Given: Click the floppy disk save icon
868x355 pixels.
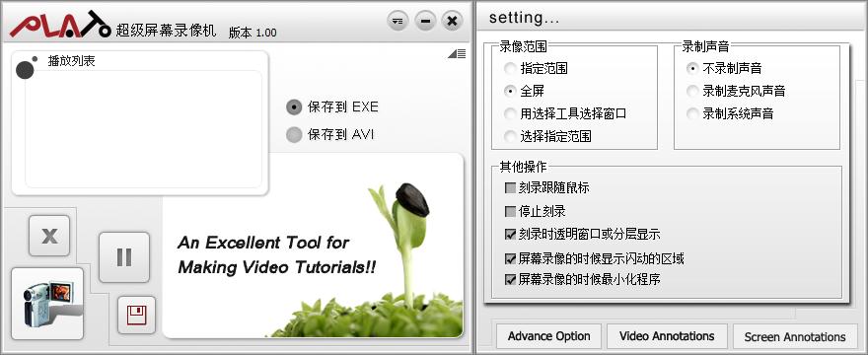Looking at the screenshot, I should [x=136, y=316].
